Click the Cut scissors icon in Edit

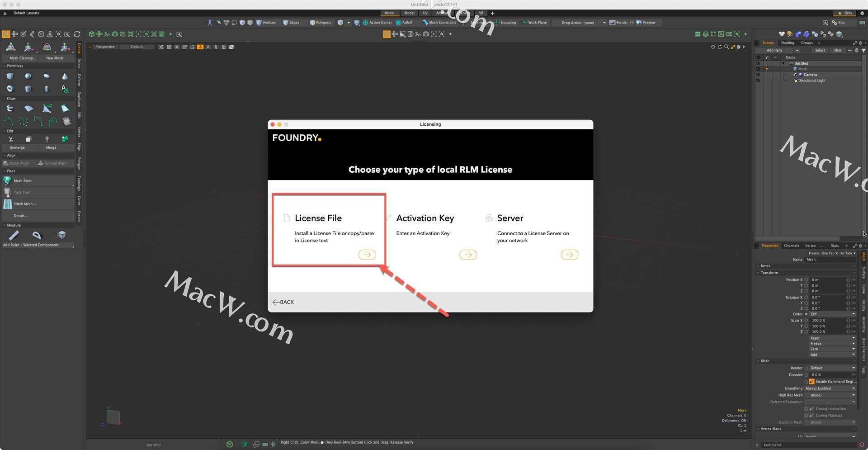[x=11, y=139]
